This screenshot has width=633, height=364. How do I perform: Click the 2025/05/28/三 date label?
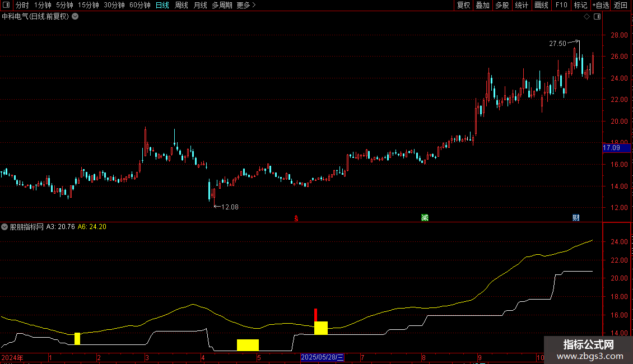click(322, 357)
